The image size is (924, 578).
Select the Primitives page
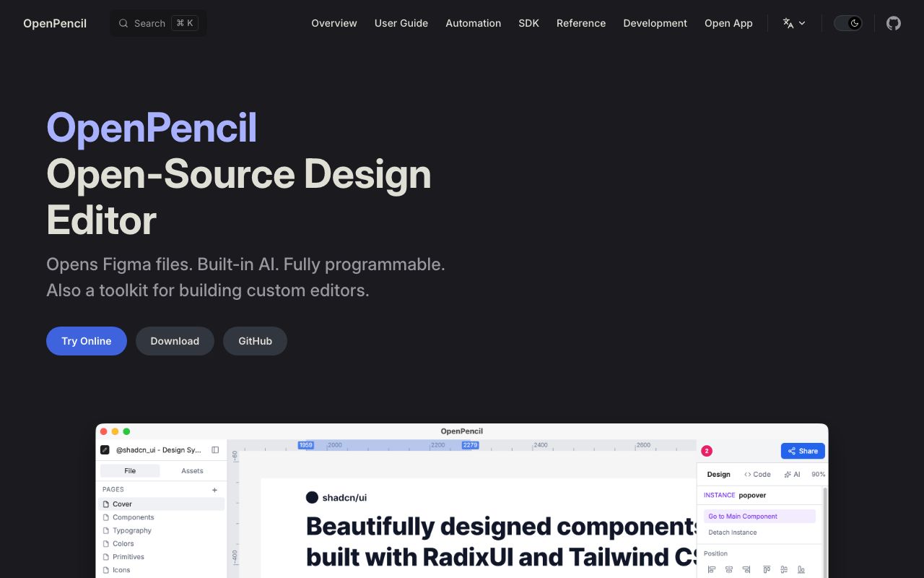pyautogui.click(x=161, y=557)
